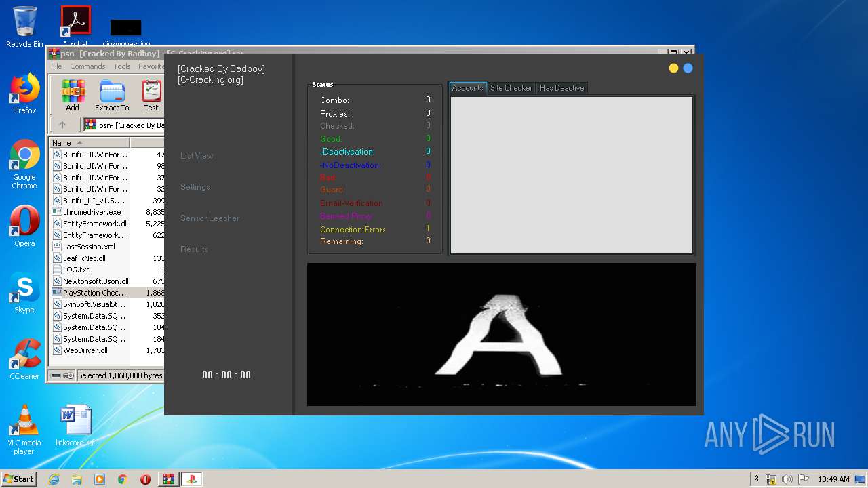Open Commands menu in WinRAR
The height and width of the screenshot is (488, 868).
[87, 66]
